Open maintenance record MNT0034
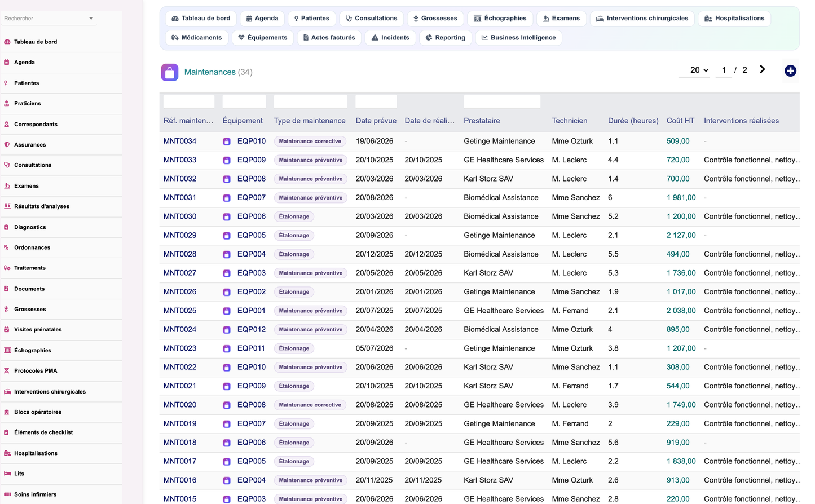The height and width of the screenshot is (504, 815). 180,141
